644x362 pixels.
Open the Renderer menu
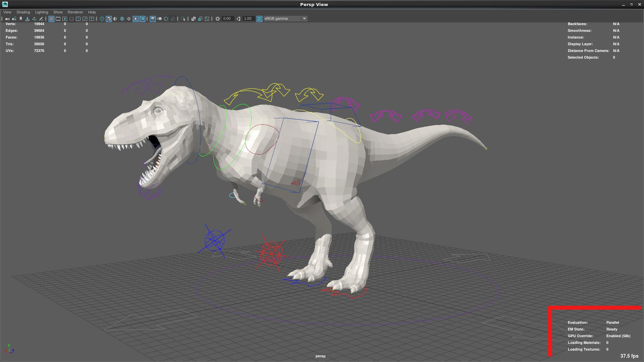click(75, 12)
